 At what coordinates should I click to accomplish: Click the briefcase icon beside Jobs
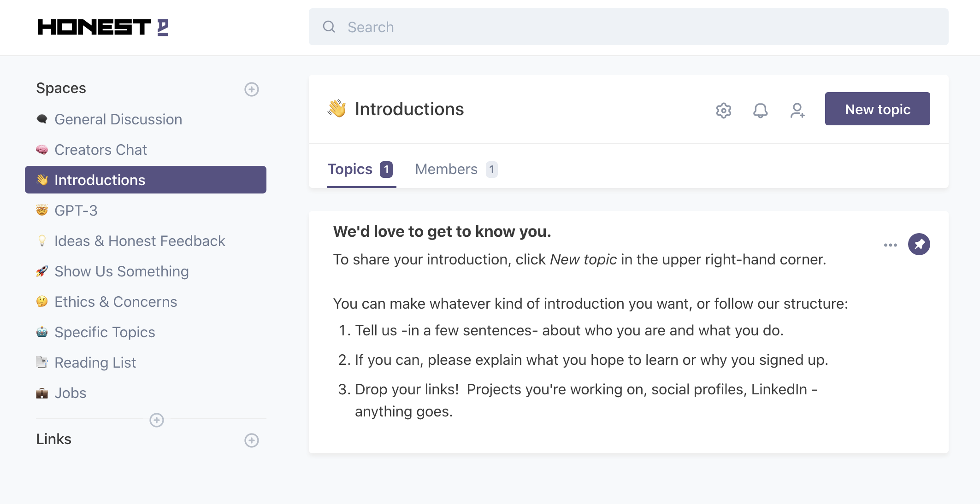pos(42,393)
